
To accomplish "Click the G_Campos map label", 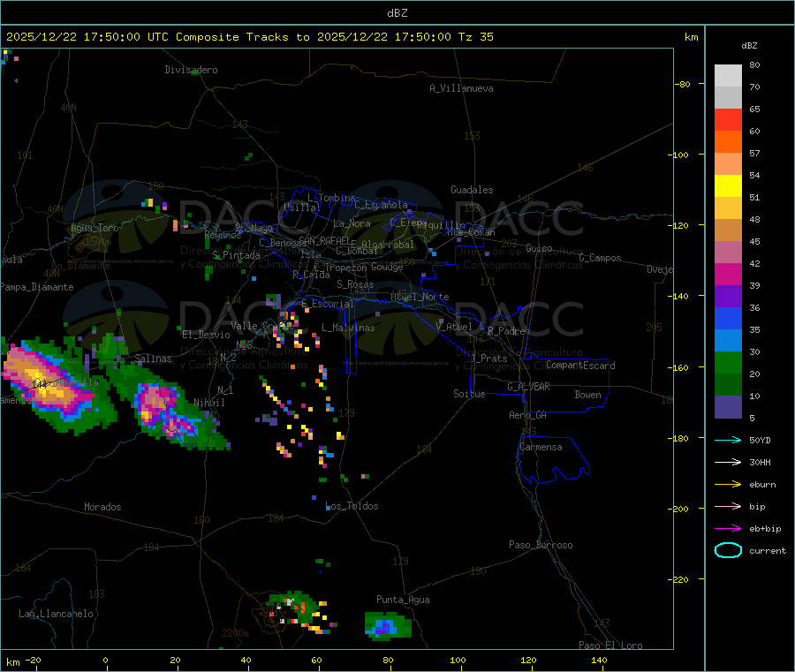I will pyautogui.click(x=601, y=258).
